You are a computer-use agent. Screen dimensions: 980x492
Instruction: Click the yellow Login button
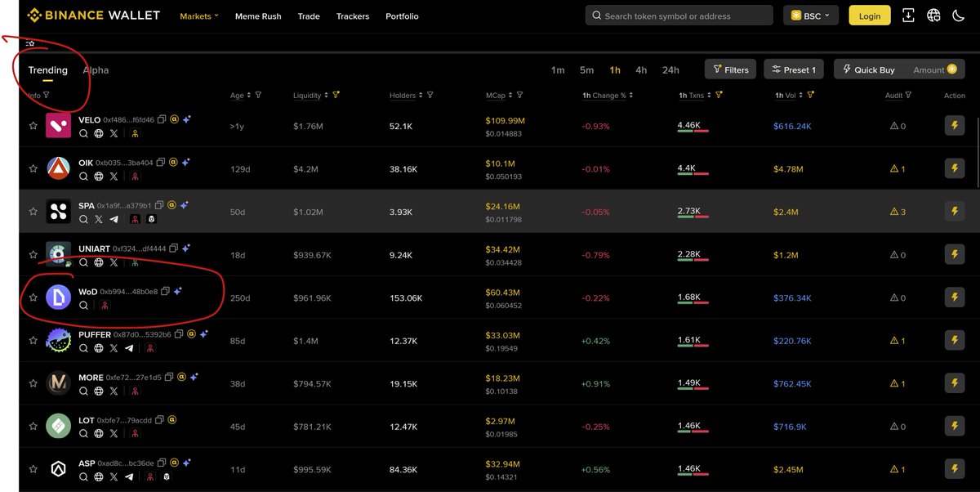click(870, 16)
